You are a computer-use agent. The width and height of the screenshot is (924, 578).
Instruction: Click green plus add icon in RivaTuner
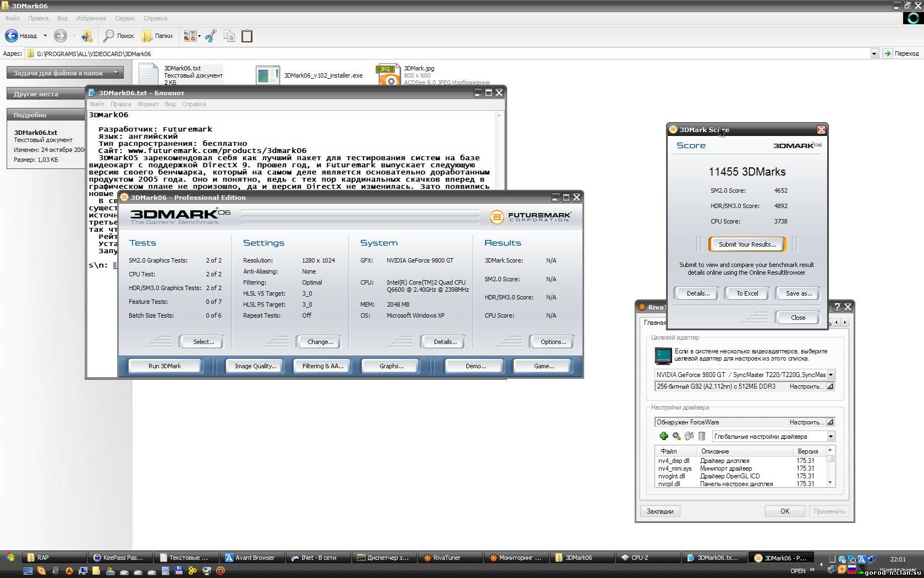664,436
